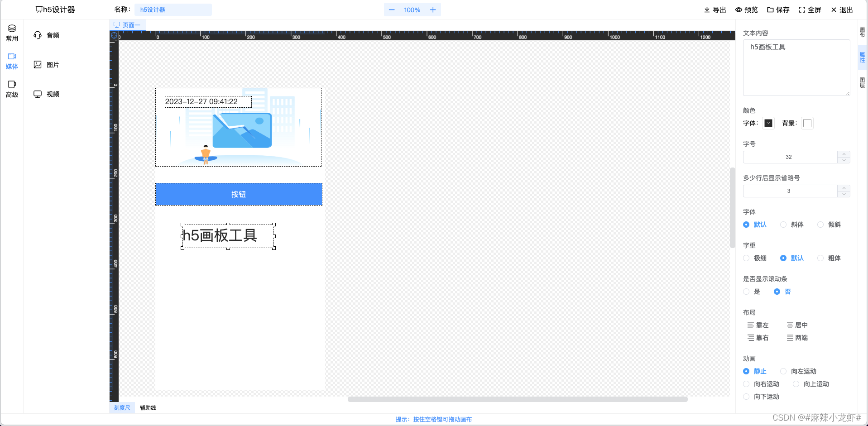This screenshot has height=426, width=868.
Task: Click the 导出 export button
Action: pos(715,10)
